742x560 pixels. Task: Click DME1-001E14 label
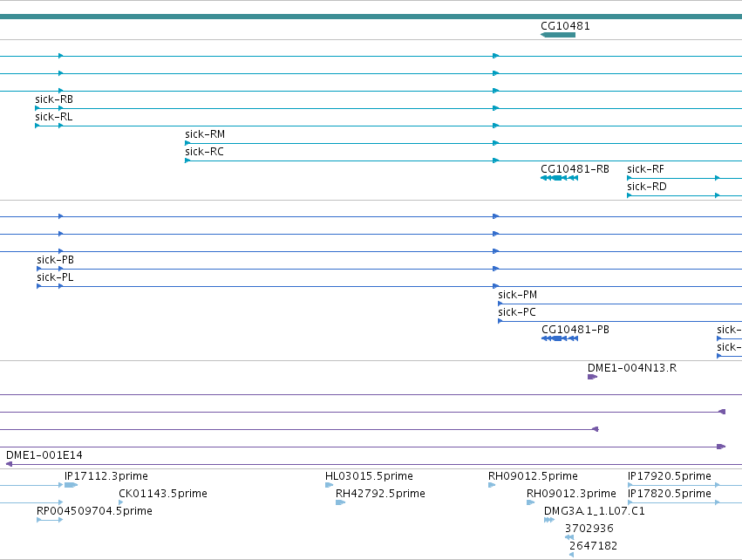[x=44, y=455]
